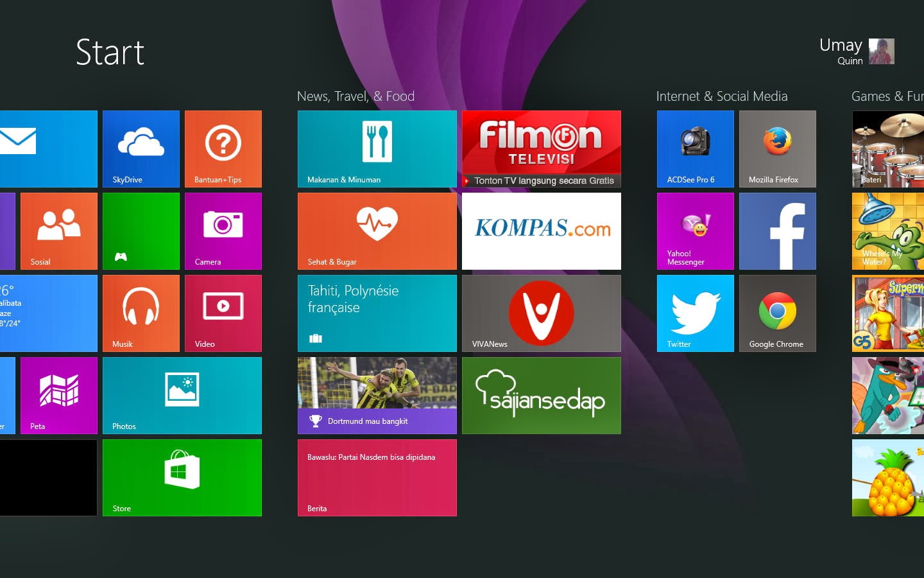Open the sajiansedap tile
Screen dimensions: 924x578
[542, 396]
